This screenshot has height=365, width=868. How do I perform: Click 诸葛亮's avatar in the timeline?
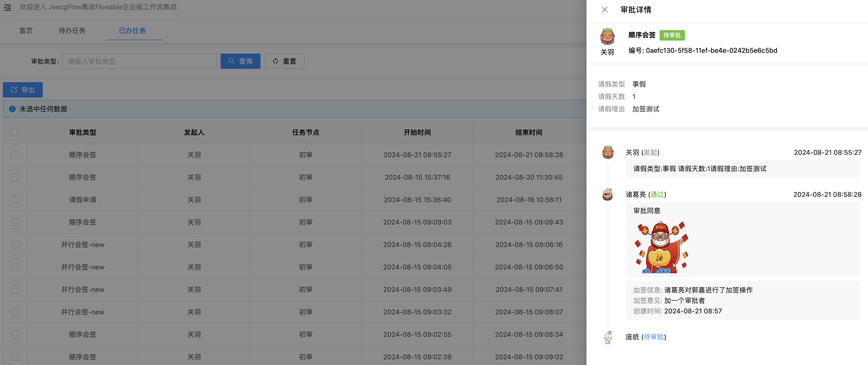pos(608,194)
